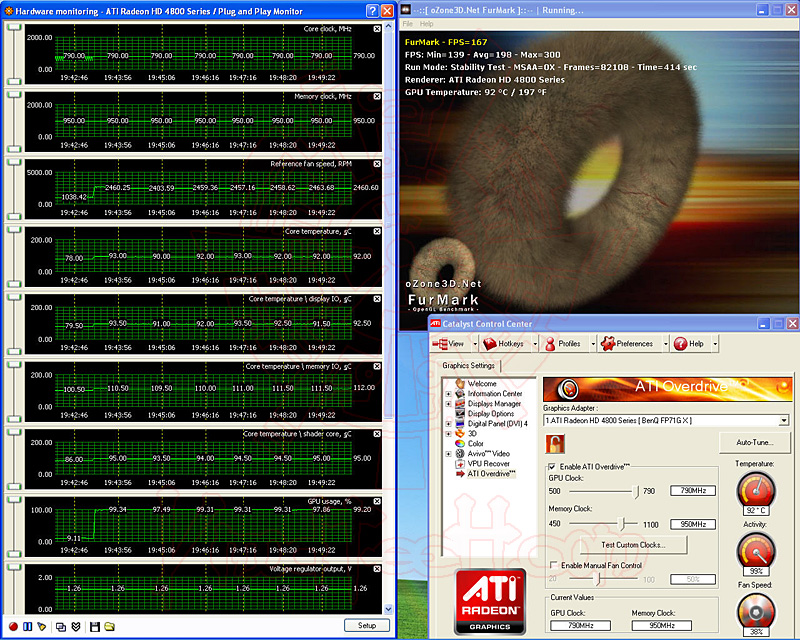Click the yellow open folder icon
Image resolution: width=800 pixels, height=640 pixels.
110,626
